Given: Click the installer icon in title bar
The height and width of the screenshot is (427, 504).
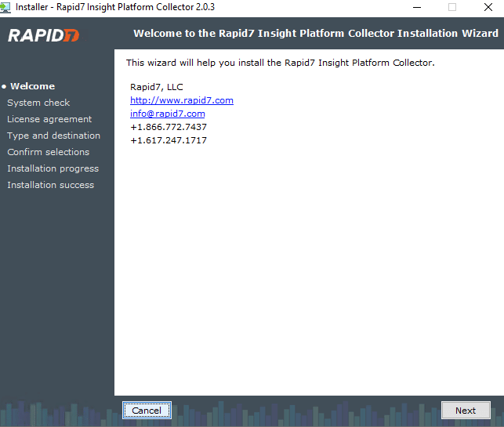Looking at the screenshot, I should tap(5, 7).
